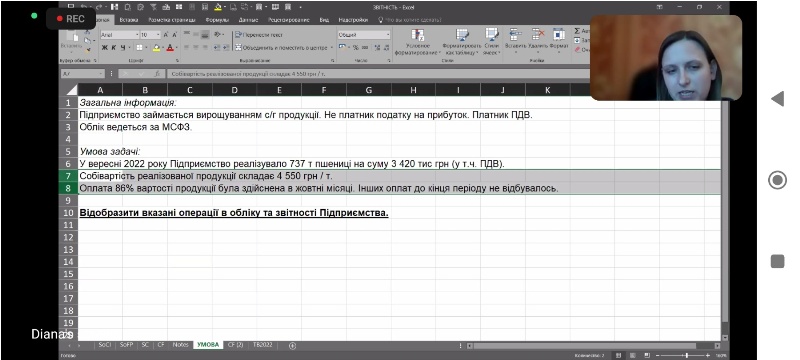The width and height of the screenshot is (800, 360).
Task: Click the Delete cells icon
Action: 538,36
